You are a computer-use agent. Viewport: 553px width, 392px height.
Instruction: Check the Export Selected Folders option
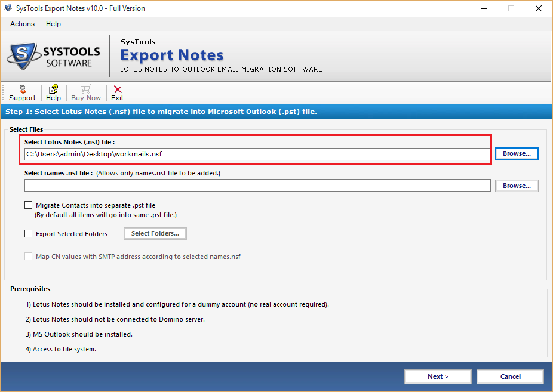point(29,233)
